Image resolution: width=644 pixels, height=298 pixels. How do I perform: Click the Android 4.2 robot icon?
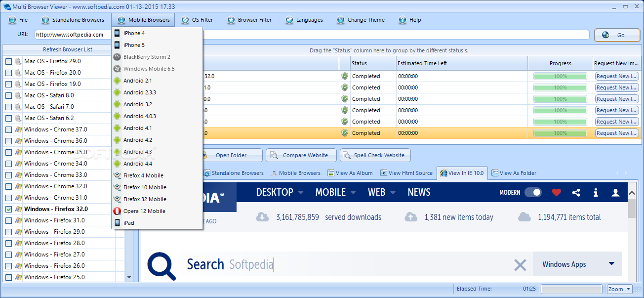click(x=117, y=140)
